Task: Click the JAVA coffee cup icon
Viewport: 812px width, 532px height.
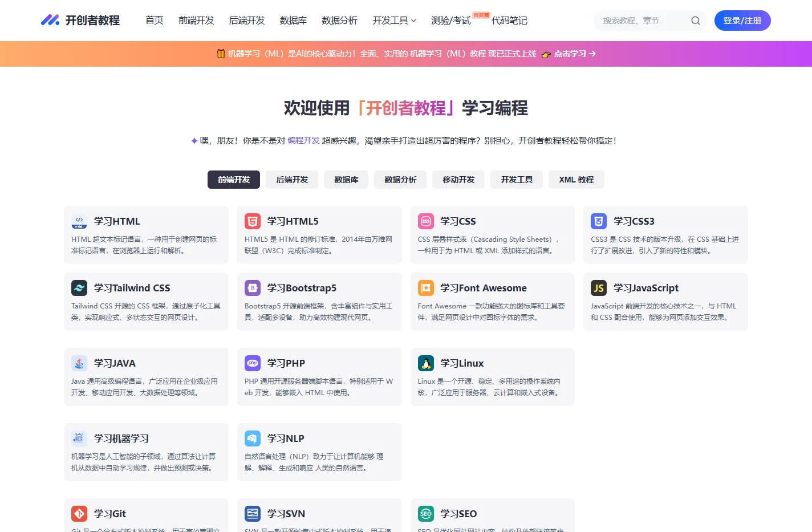Action: point(79,363)
